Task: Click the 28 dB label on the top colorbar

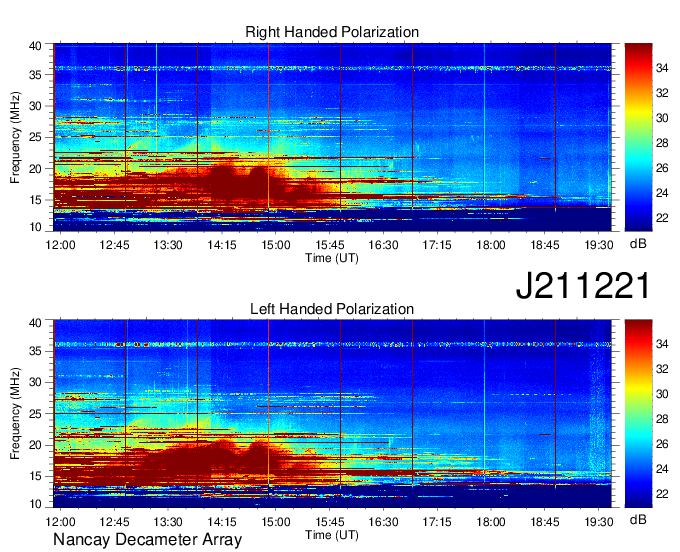Action: (662, 143)
